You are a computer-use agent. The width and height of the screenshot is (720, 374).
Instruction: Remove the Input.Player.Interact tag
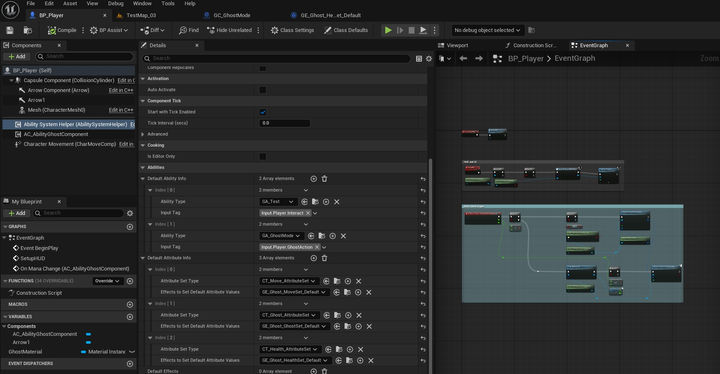(x=308, y=213)
